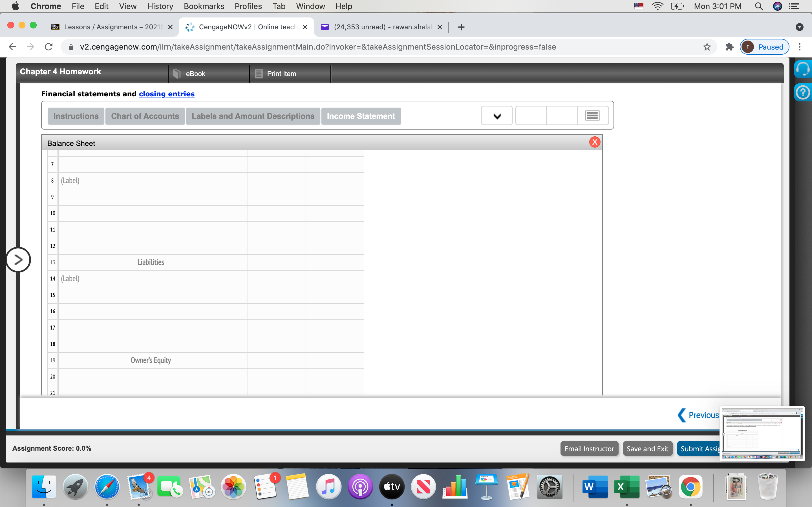Expand the left side panel arrow

18,259
